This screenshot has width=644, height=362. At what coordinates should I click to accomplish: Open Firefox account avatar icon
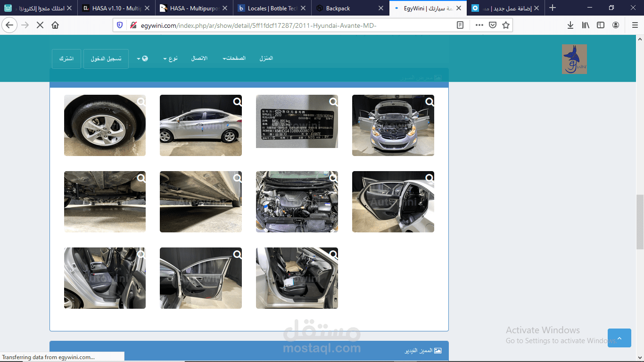point(616,25)
